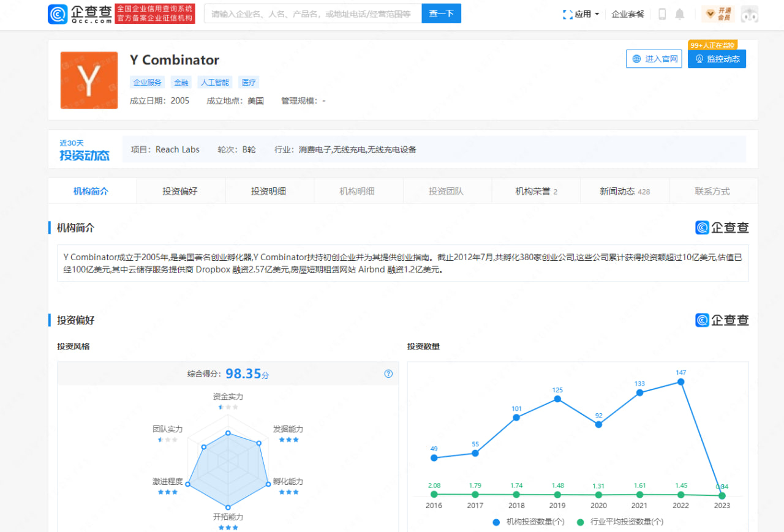
Task: Switch to the 新闻动态 428 tab
Action: tap(625, 191)
